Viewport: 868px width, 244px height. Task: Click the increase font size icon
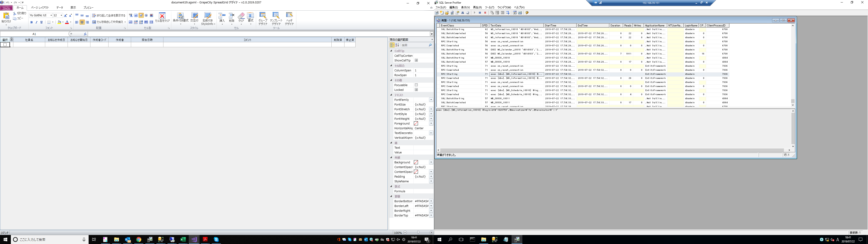click(x=65, y=16)
